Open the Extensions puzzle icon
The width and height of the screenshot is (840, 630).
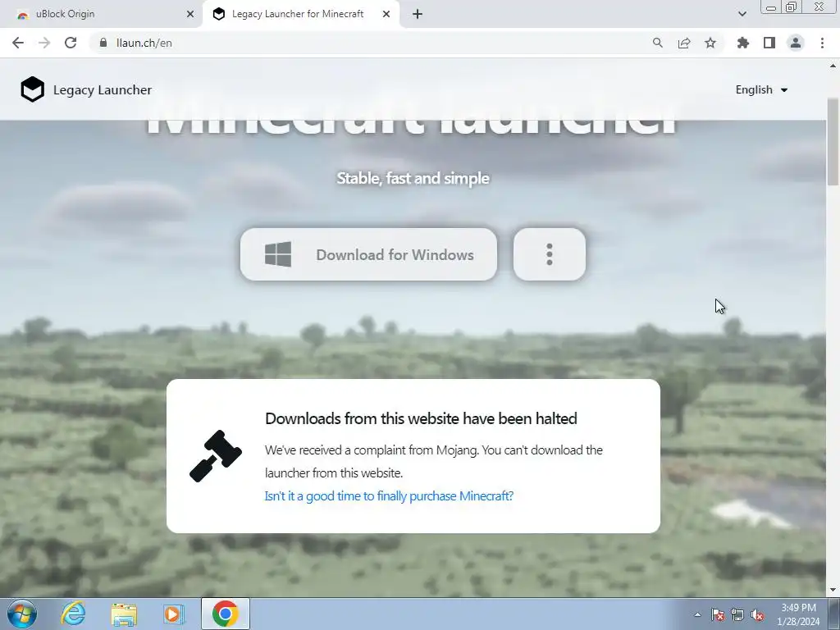(743, 43)
